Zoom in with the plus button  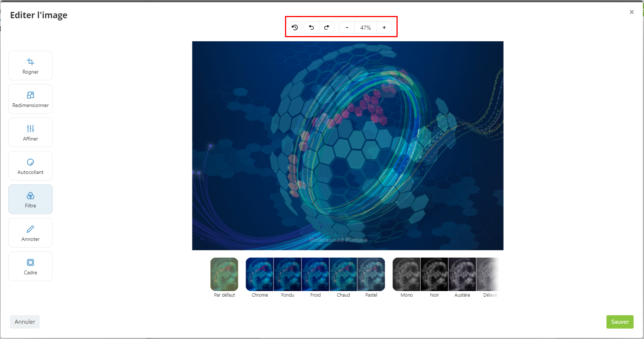[384, 28]
